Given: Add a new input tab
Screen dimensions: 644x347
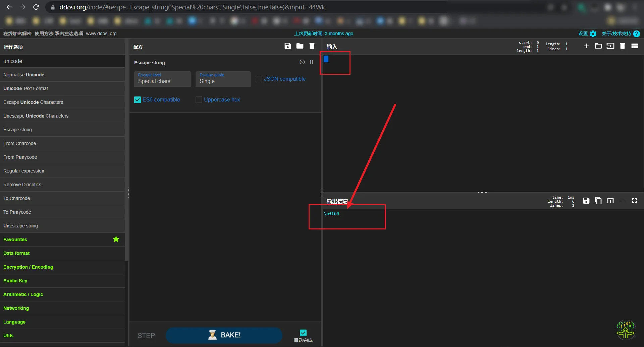Looking at the screenshot, I should pos(586,46).
